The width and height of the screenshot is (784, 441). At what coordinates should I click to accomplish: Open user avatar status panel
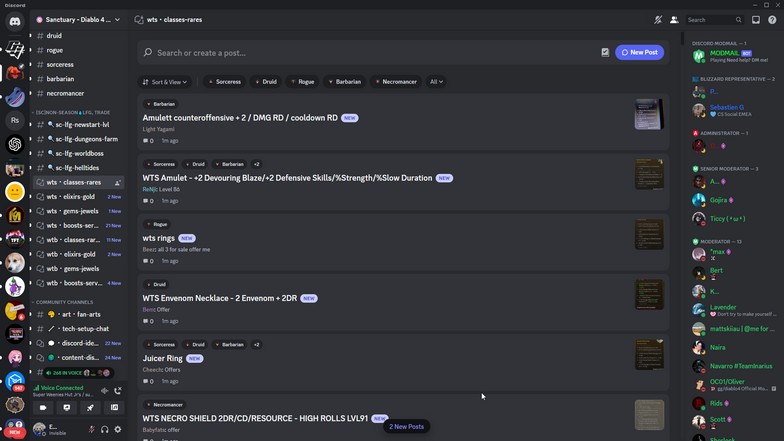click(40, 429)
